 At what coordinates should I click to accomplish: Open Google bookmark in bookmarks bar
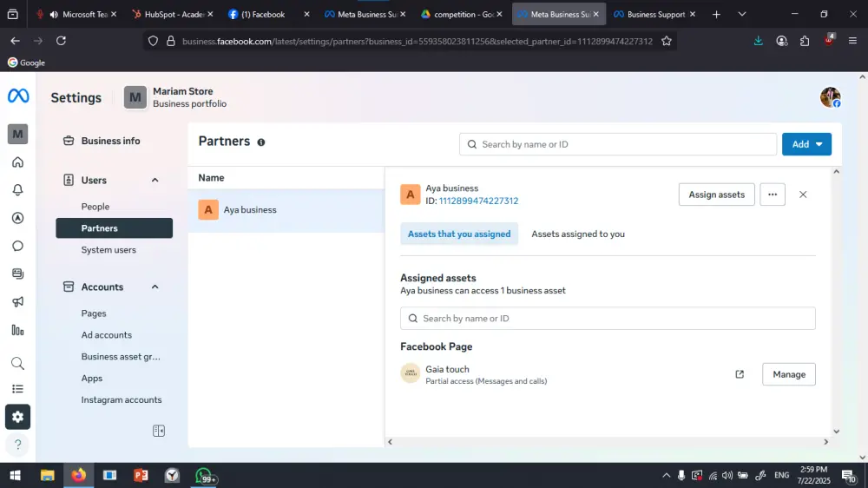pos(26,63)
